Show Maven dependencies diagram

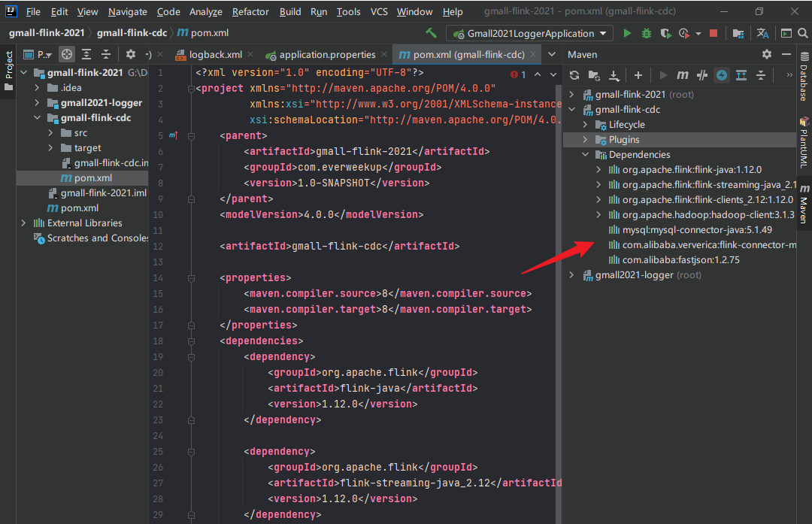[x=741, y=75]
